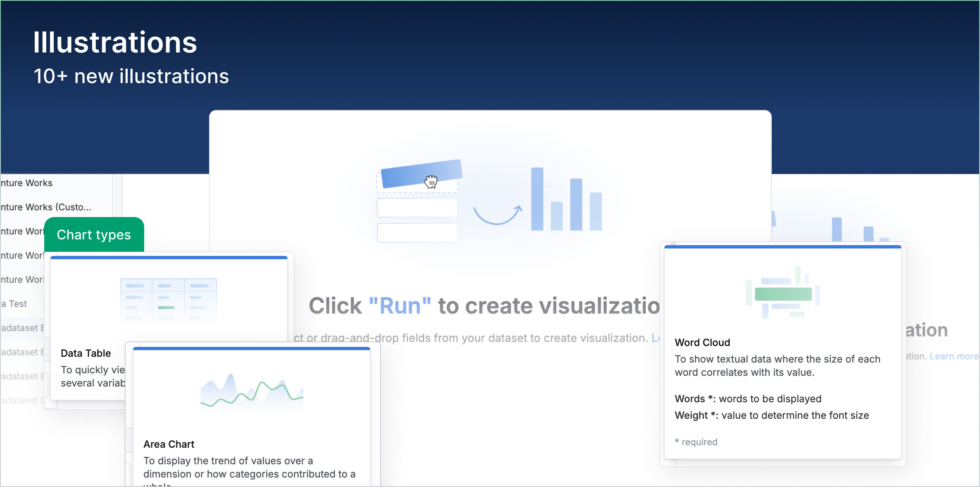Viewport: 980px width, 487px height.
Task: Click the second empty field slot box
Action: 417,233
